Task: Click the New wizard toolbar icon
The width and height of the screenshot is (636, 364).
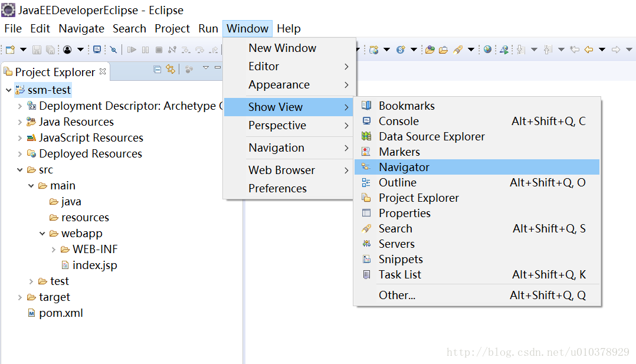Action: click(x=10, y=50)
